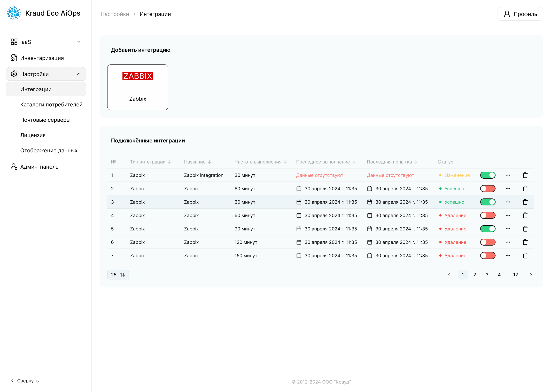Disable the Zabbix integration toggle in row 1
This screenshot has width=551, height=392.
(x=488, y=175)
